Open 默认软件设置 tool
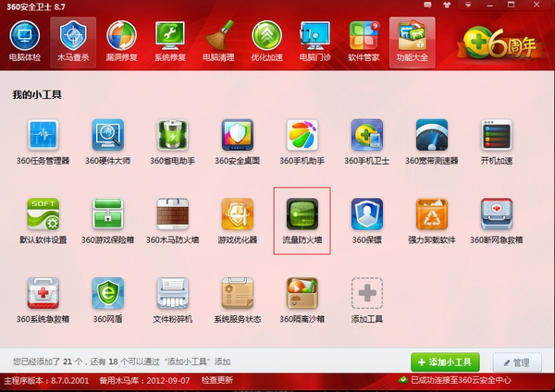 [x=43, y=221]
